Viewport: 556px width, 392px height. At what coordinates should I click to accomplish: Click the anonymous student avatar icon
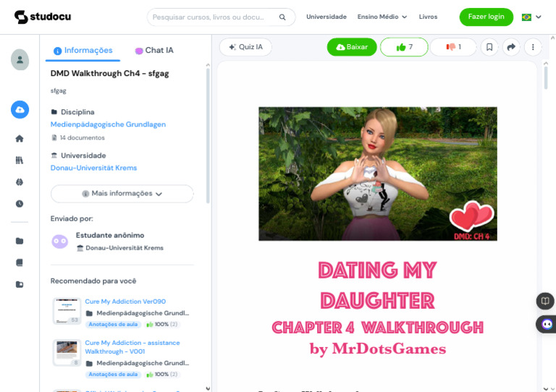pyautogui.click(x=60, y=242)
